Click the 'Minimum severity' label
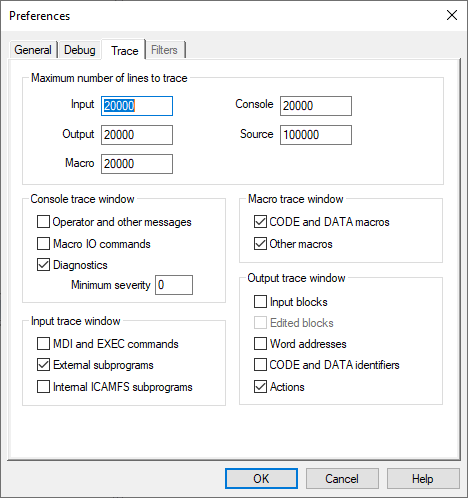 (x=111, y=285)
